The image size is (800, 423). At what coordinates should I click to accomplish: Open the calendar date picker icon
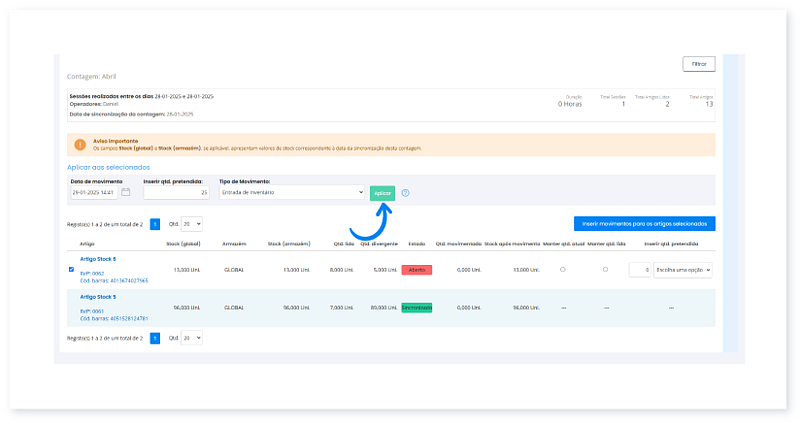click(126, 192)
